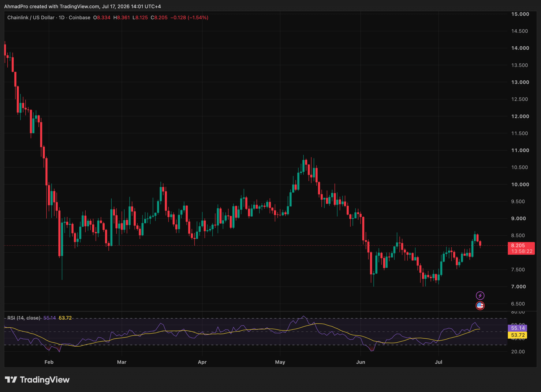Click the AhmadPro created with TradingView.com caption

point(83,6)
